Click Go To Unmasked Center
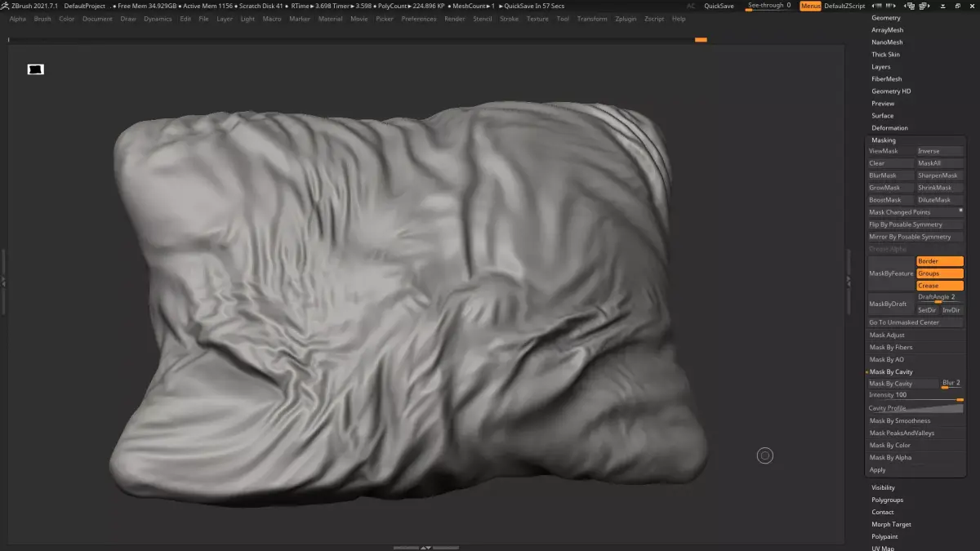 915,322
